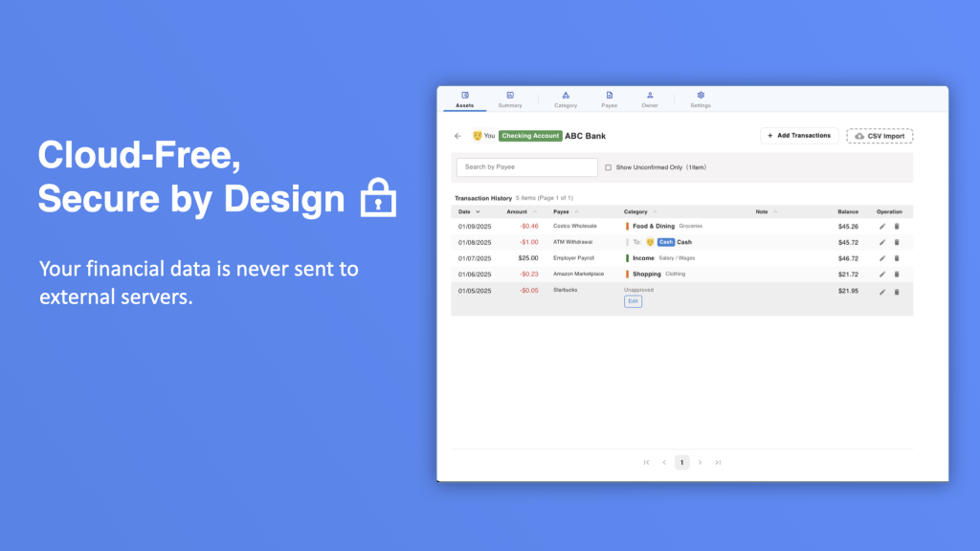Viewport: 980px width, 551px height.
Task: Sort transactions by the Date column arrow
Action: 478,211
